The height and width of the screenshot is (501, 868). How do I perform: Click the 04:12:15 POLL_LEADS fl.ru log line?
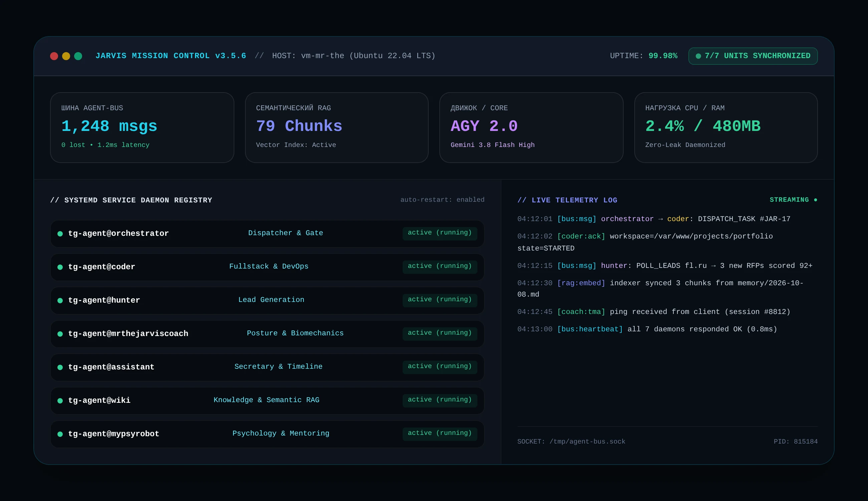(x=665, y=266)
